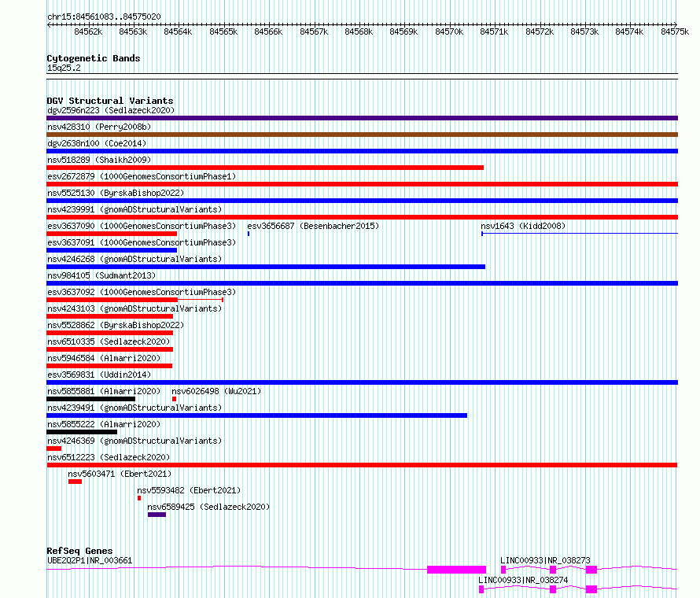Select the large magenta UBE2Q2P1 exon block

(x=456, y=570)
